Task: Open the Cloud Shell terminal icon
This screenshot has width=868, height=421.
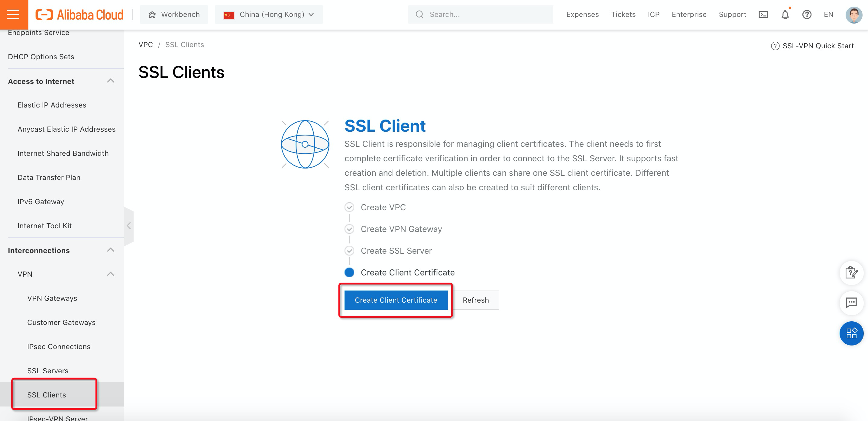Action: tap(763, 14)
